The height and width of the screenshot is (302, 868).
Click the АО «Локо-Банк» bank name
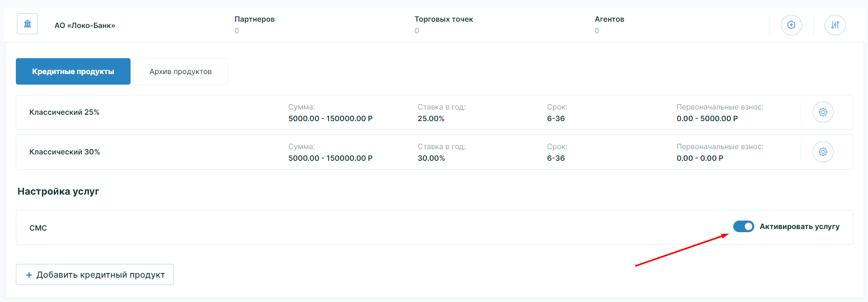pyautogui.click(x=85, y=25)
